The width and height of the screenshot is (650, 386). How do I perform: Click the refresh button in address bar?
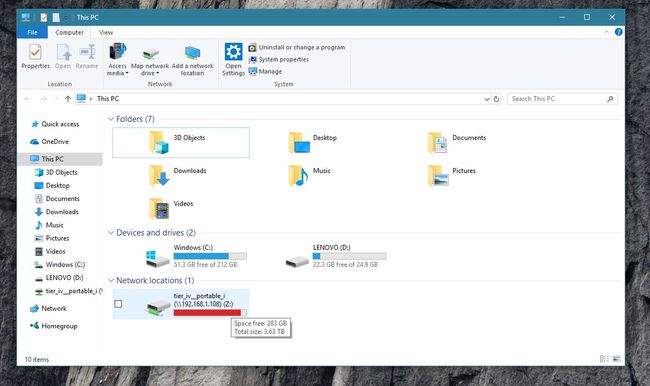tap(496, 99)
